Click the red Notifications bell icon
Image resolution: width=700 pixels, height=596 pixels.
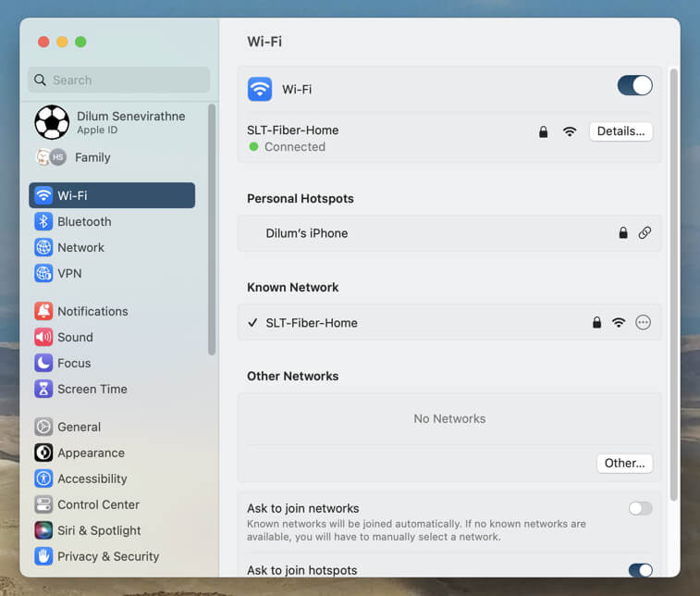coord(43,311)
